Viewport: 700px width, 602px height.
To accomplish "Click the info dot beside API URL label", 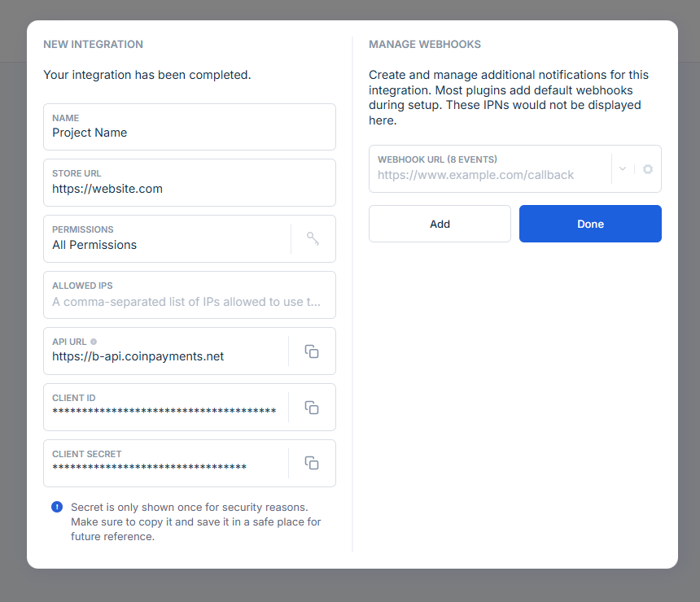I will 94,342.
